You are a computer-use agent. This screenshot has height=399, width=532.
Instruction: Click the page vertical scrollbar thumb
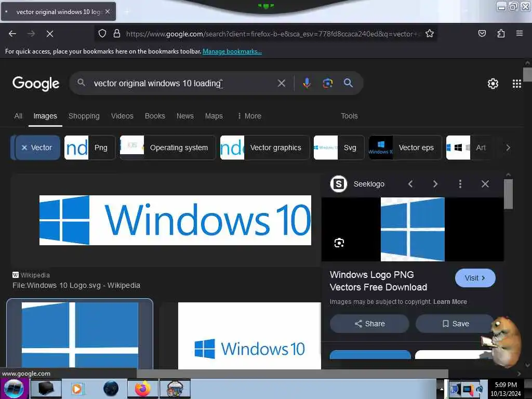[x=527, y=75]
